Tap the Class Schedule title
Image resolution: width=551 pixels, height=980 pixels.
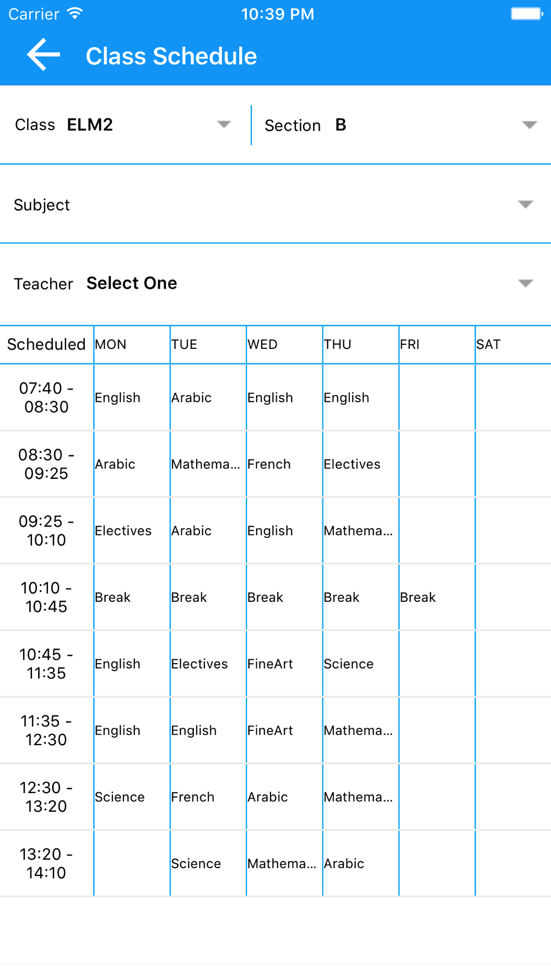(171, 56)
